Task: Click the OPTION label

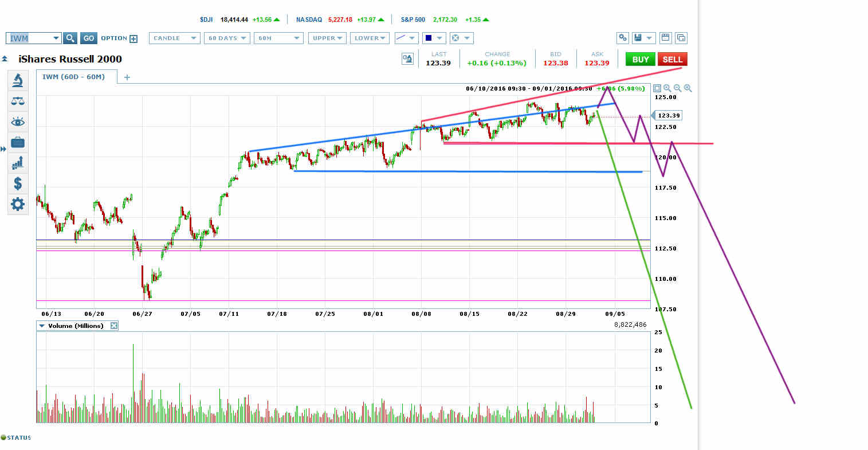Action: click(x=114, y=38)
